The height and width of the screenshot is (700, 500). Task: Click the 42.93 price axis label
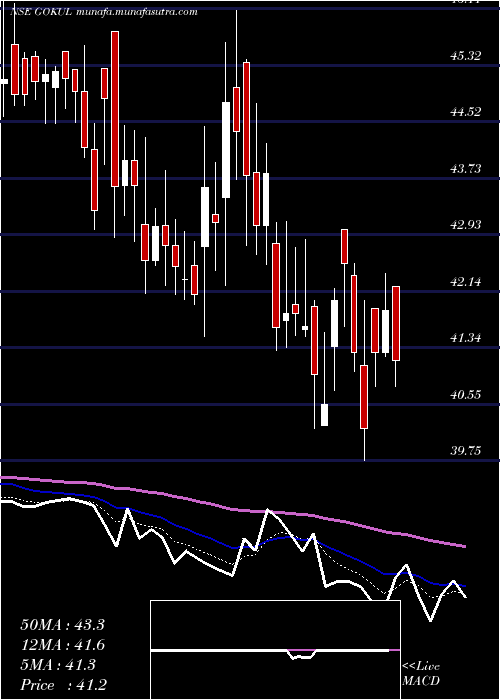pos(465,225)
